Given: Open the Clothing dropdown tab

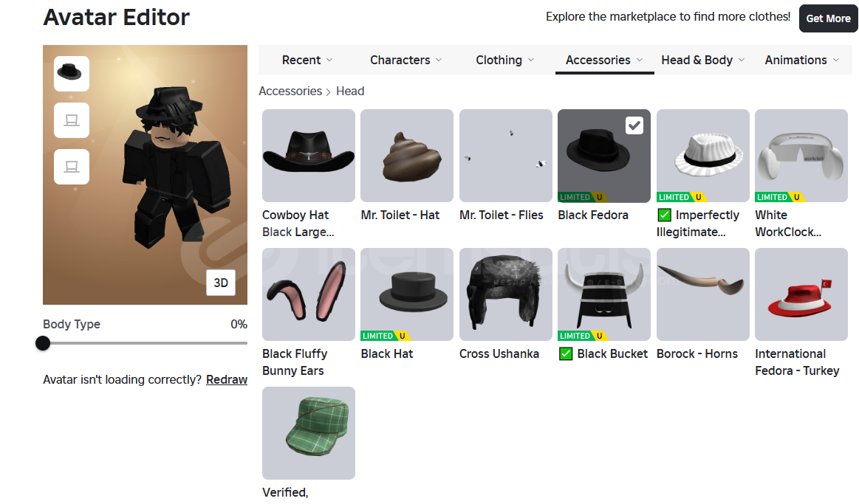Looking at the screenshot, I should click(504, 61).
